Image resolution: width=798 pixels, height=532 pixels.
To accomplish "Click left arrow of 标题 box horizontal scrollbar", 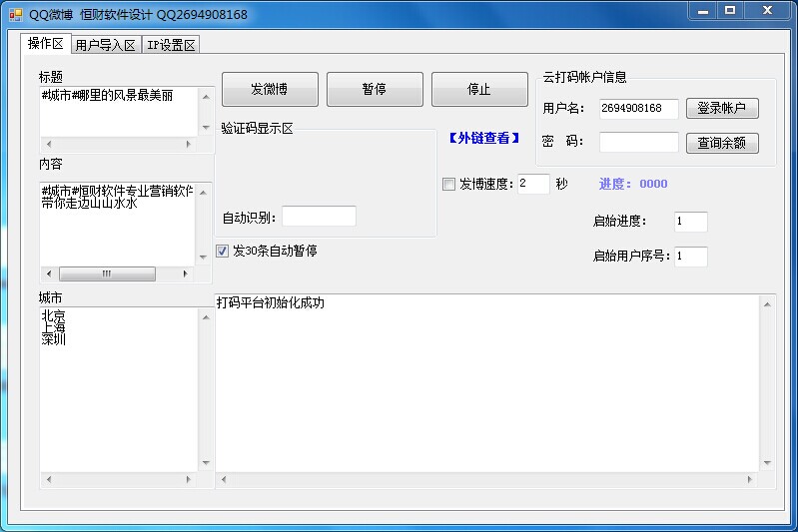I will 49,144.
